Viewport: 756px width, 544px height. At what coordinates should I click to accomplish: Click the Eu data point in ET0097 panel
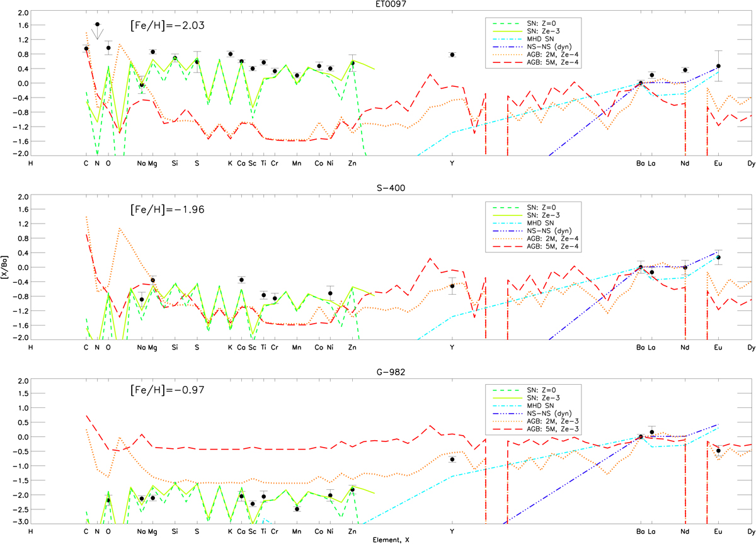click(x=718, y=66)
